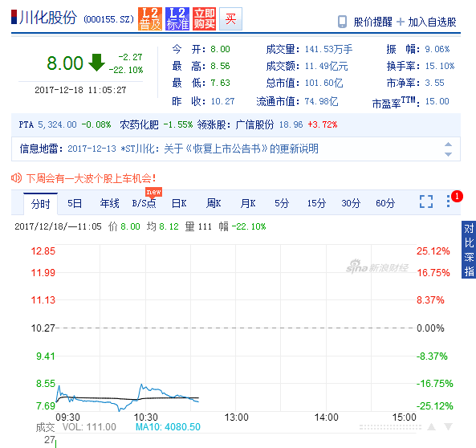
Task: Show next news with the down arrow
Action: (448, 154)
